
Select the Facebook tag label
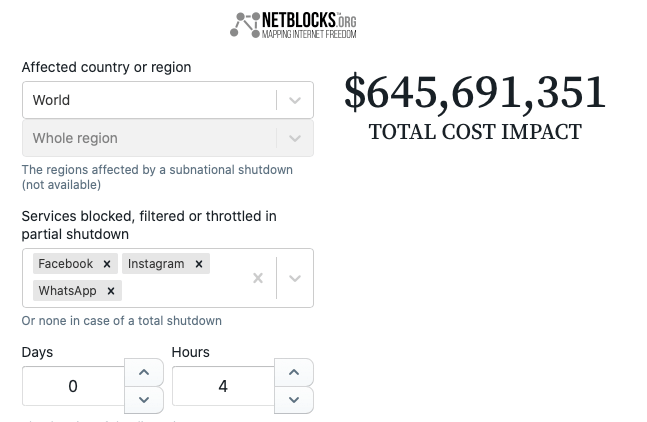(66, 264)
